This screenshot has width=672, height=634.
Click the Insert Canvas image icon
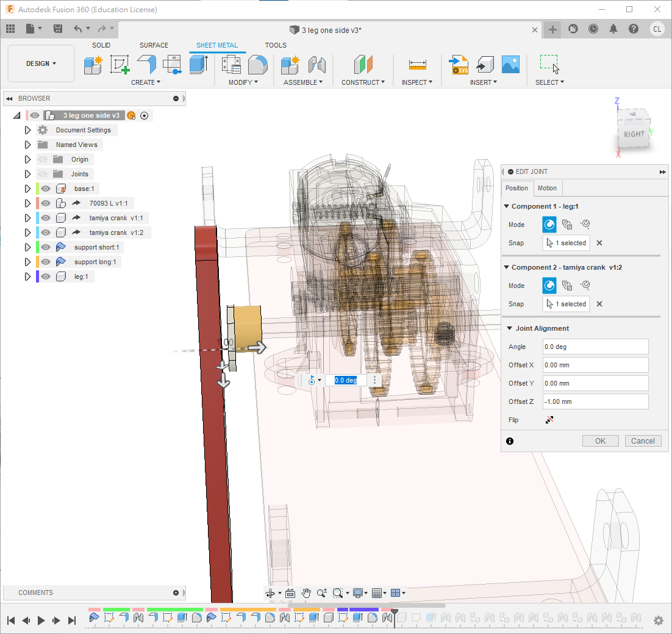coord(510,64)
